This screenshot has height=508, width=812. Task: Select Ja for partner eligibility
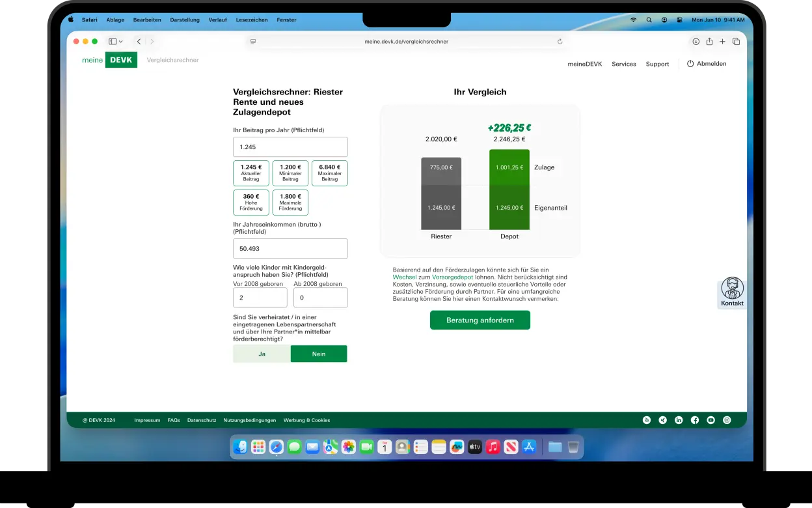point(262,354)
